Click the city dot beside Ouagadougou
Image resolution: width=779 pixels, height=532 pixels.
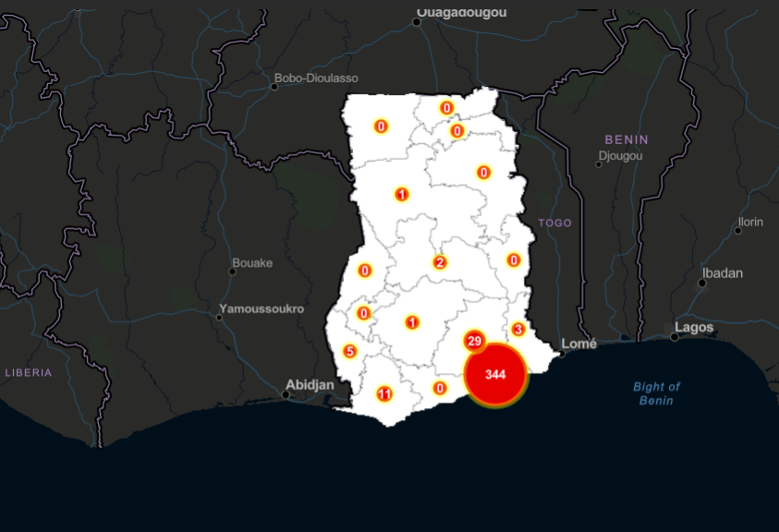point(417,22)
